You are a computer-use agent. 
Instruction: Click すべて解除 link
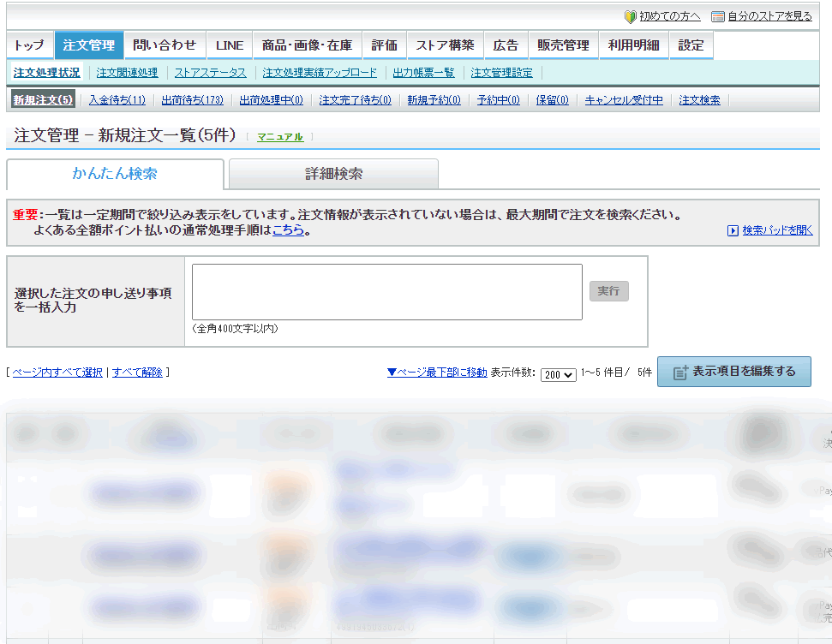coord(137,373)
